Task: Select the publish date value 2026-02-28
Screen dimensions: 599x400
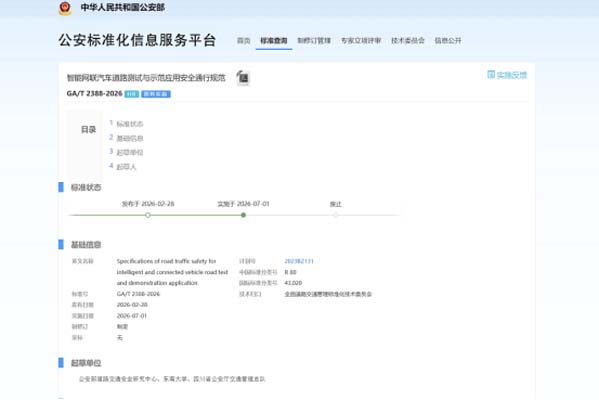Action: (132, 304)
